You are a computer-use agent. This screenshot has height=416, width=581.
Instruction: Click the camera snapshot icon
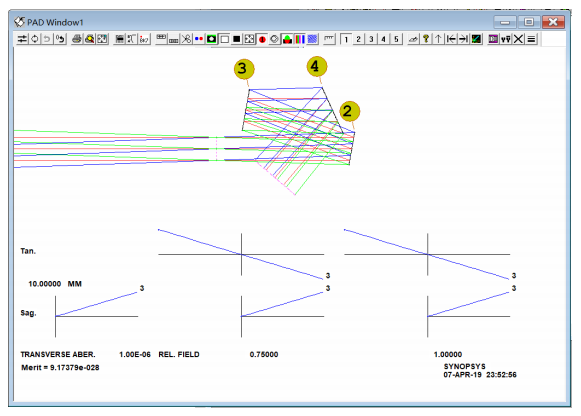tap(212, 39)
